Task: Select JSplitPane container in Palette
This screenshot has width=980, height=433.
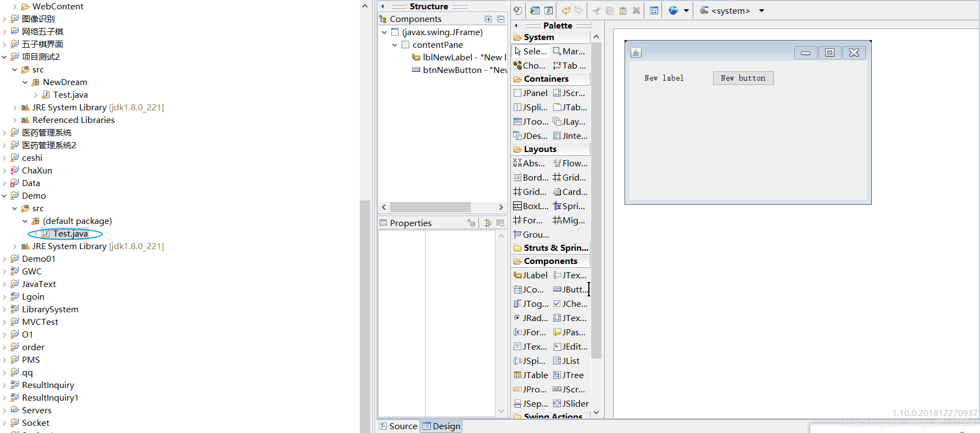Action: pyautogui.click(x=531, y=107)
